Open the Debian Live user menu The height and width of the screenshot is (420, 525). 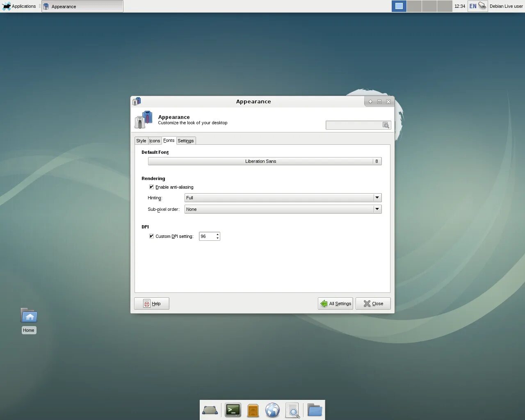point(506,6)
